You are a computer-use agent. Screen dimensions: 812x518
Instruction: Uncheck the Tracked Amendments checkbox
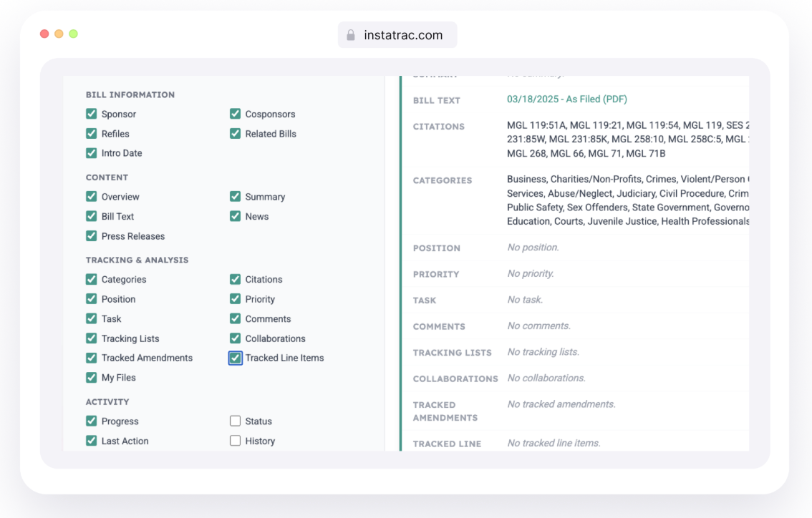click(91, 358)
